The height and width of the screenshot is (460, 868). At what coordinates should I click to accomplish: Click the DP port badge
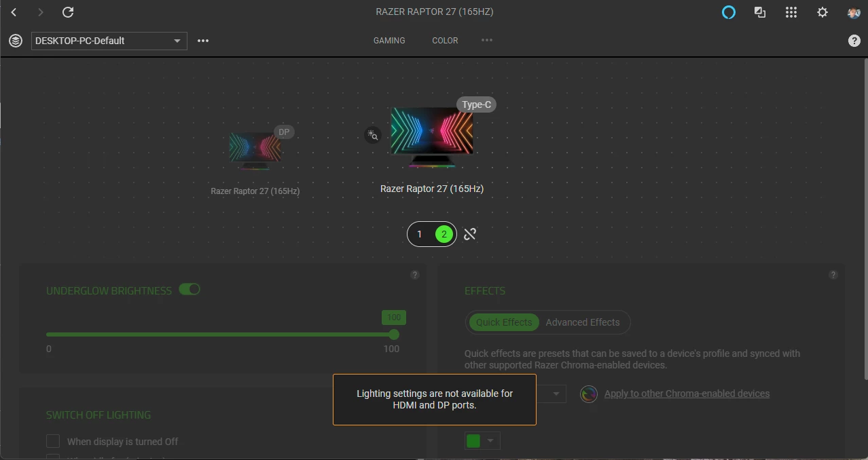point(284,132)
